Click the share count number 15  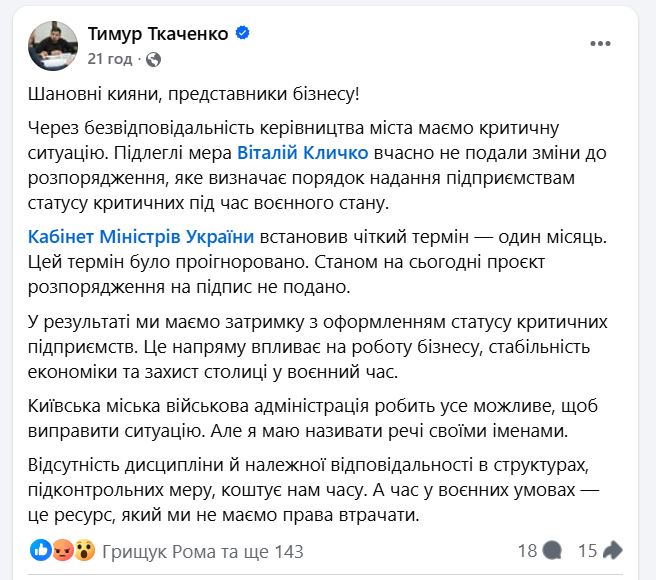[587, 550]
